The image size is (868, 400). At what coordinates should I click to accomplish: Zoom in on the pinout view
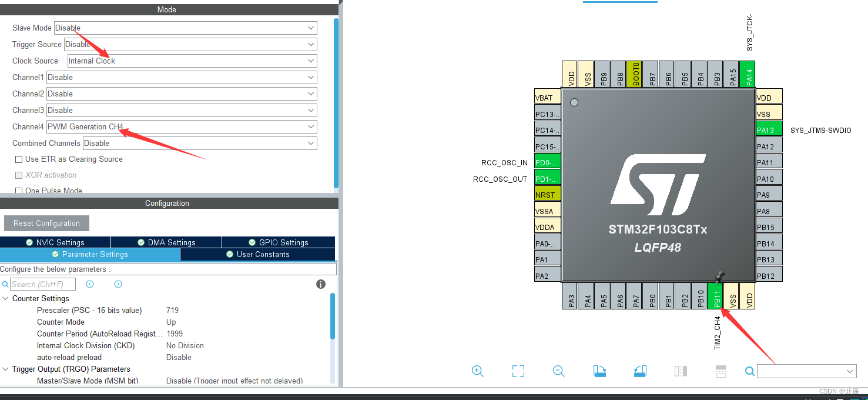tap(477, 371)
